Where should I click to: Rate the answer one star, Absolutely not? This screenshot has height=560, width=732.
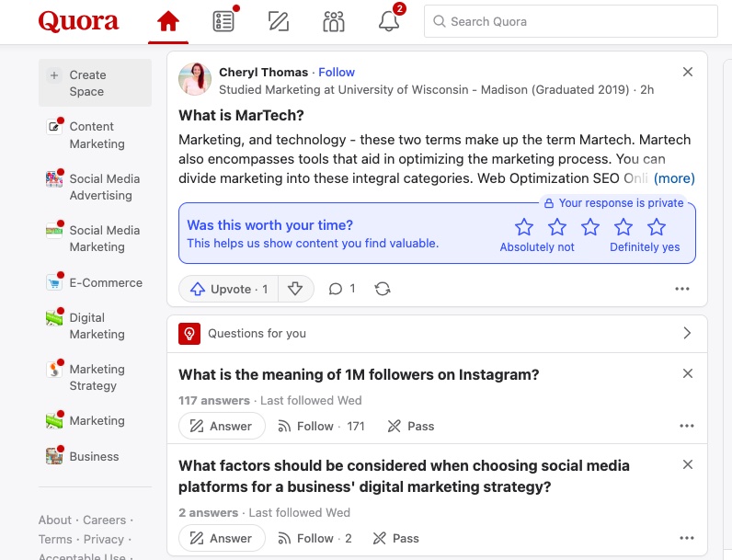[524, 227]
